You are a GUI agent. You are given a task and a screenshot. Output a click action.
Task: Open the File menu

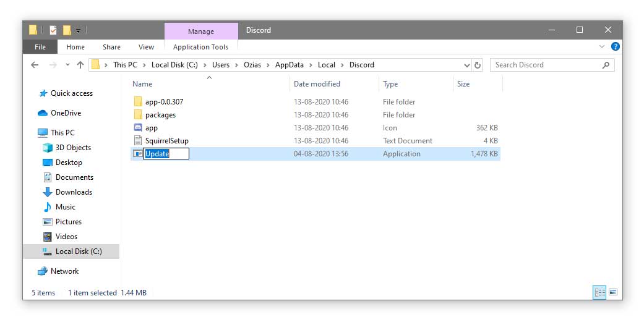pyautogui.click(x=40, y=47)
